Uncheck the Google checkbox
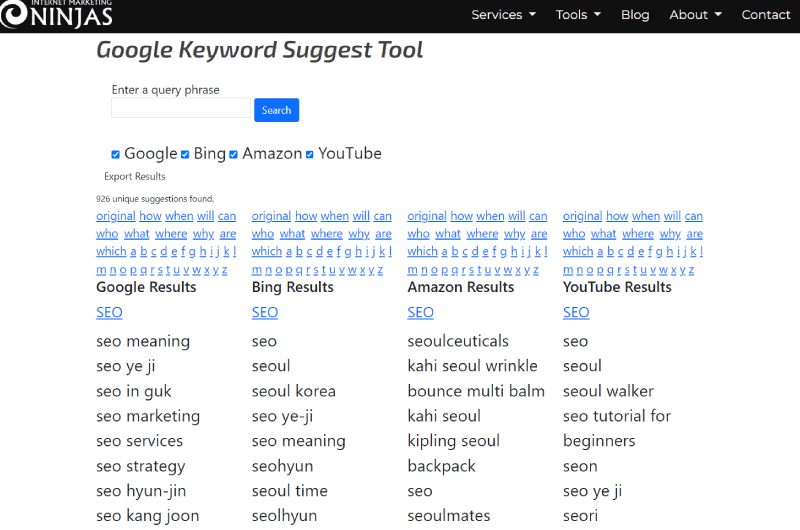This screenshot has width=800, height=530. click(115, 154)
